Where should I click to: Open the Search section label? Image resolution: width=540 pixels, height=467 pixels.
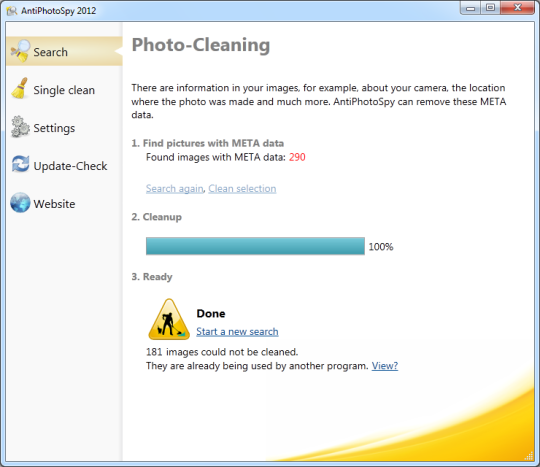point(50,52)
